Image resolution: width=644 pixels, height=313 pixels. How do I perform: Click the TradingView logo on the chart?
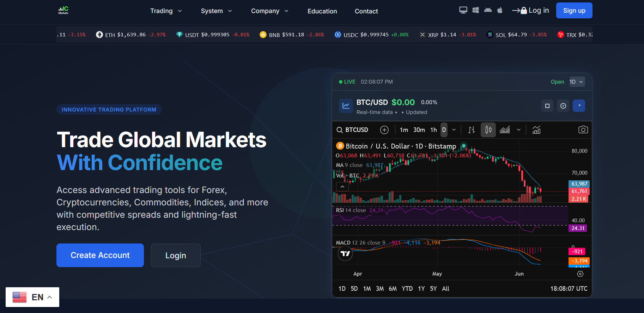coord(345,254)
